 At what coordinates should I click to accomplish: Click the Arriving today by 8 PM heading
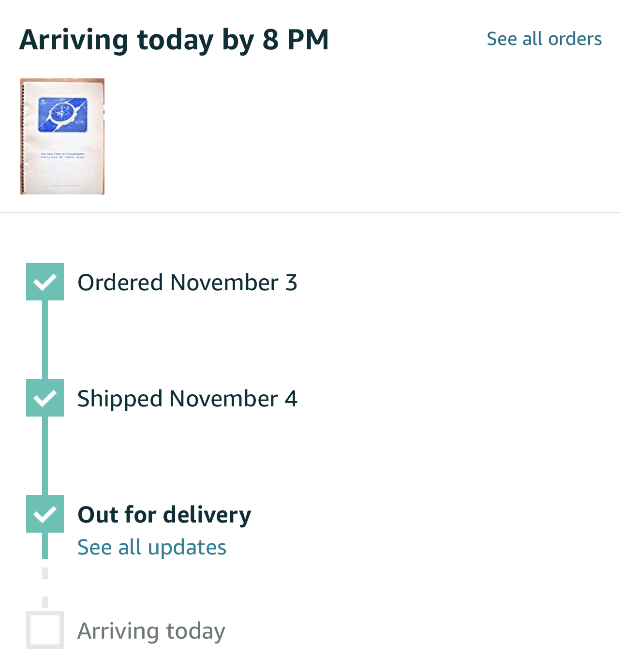174,40
